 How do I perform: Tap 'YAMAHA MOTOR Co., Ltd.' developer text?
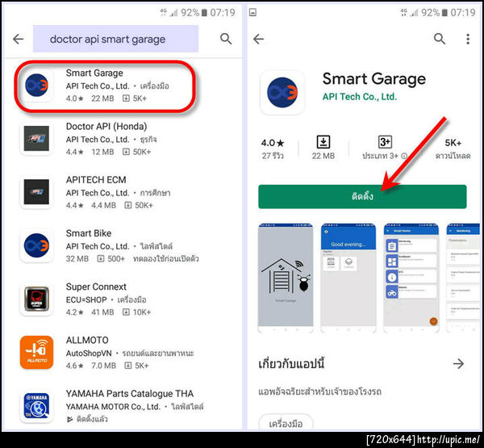(113, 407)
